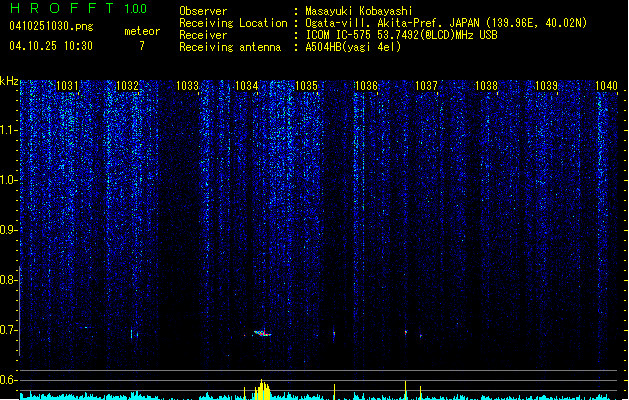Click the 1034 time axis label
Viewport: 629px width, 400px height.
247,86
